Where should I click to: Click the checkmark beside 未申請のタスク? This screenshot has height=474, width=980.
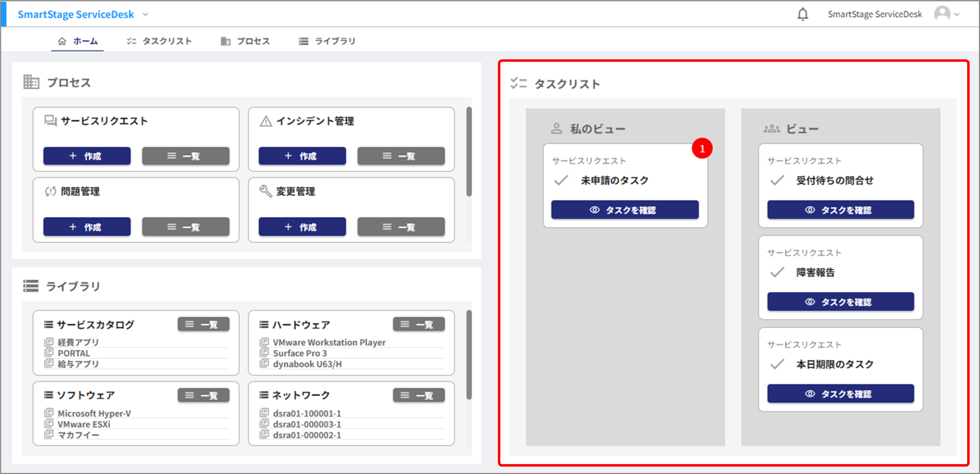pos(561,180)
